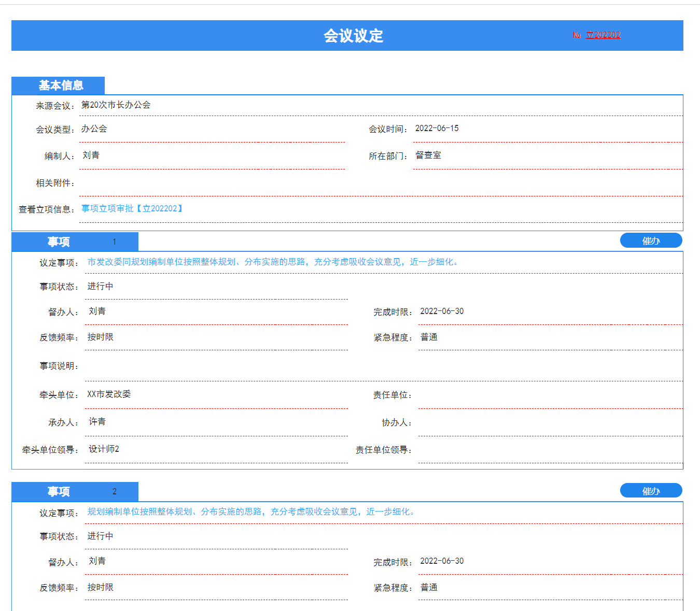Open 事项立项审批【立202202】 link
Screen dimensions: 700x611
click(x=132, y=208)
